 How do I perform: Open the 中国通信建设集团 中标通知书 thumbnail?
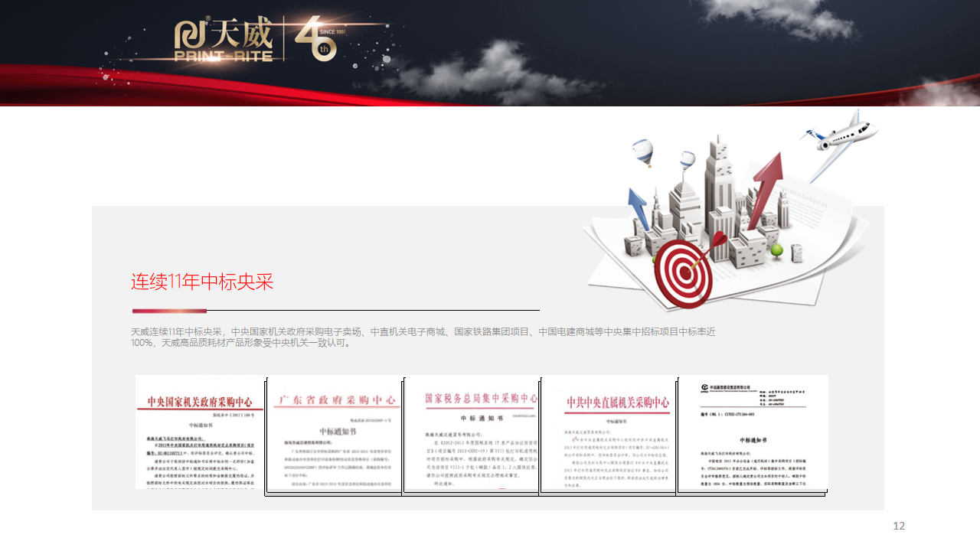pyautogui.click(x=753, y=432)
